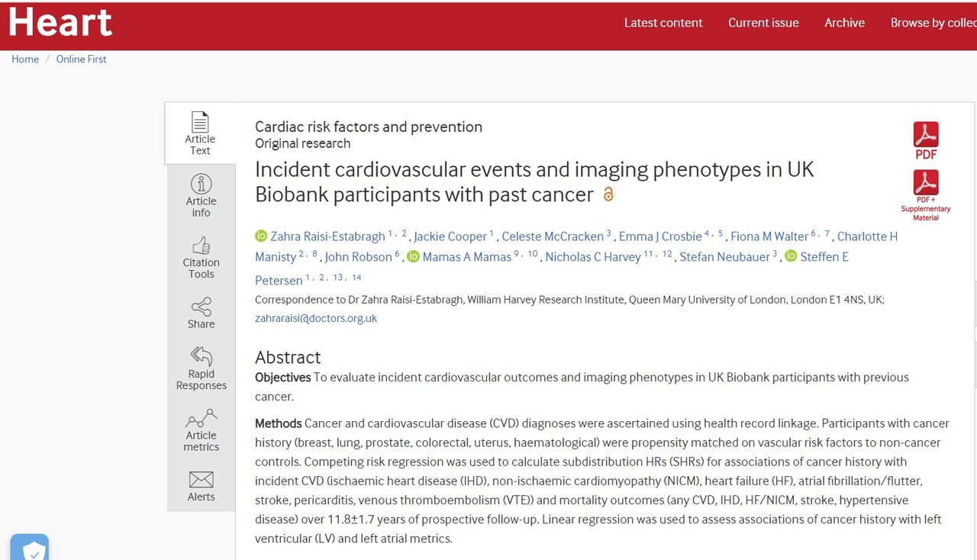Screen dimensions: 977x560
Task: Download PDF plus Supplementary Material
Action: (926, 183)
